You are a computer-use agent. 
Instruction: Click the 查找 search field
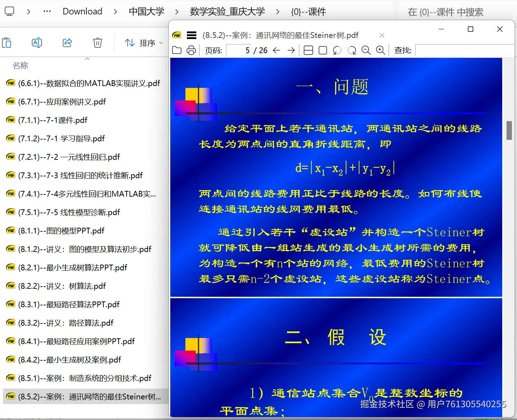pos(465,50)
